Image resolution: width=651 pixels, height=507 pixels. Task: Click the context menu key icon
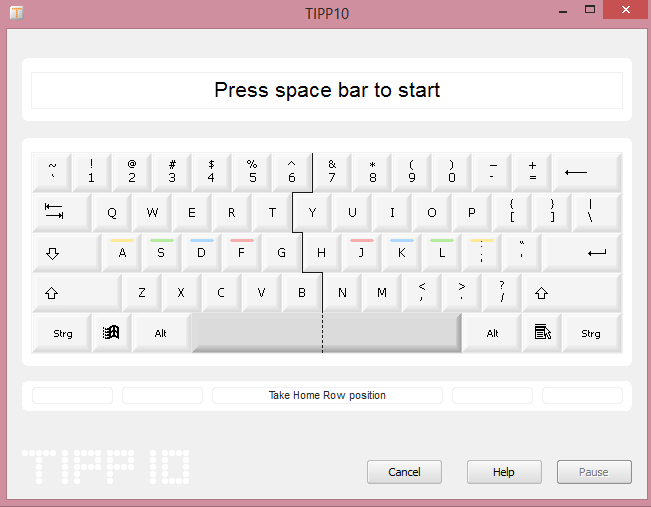click(x=542, y=333)
